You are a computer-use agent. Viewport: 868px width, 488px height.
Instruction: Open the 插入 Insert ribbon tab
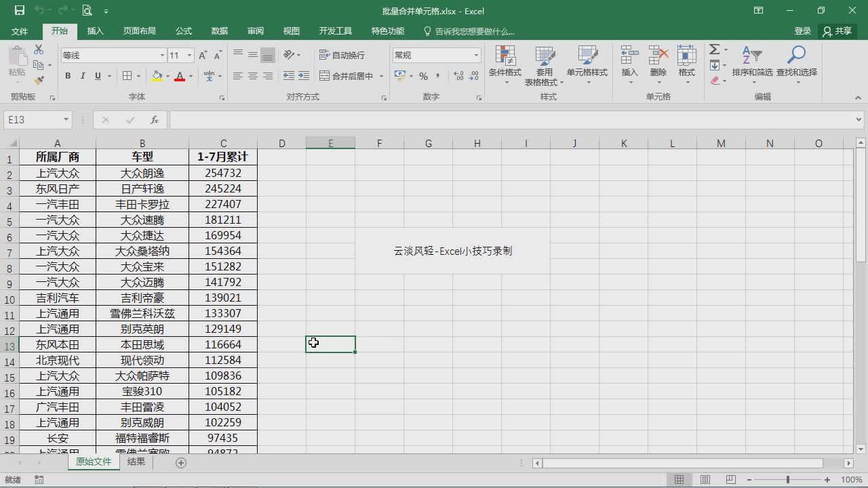click(x=96, y=31)
